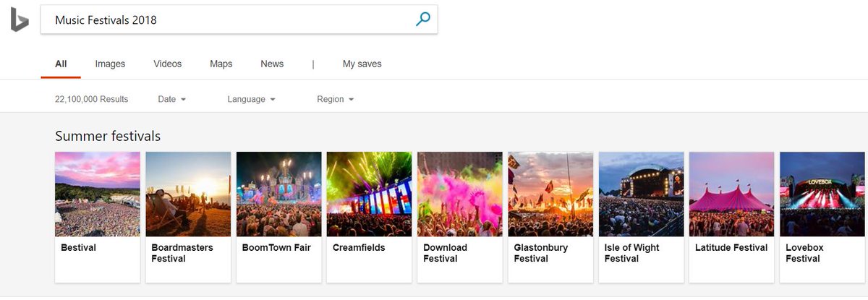Expand the Date filter dropdown
Viewport: 868px width, 300px height.
172,99
